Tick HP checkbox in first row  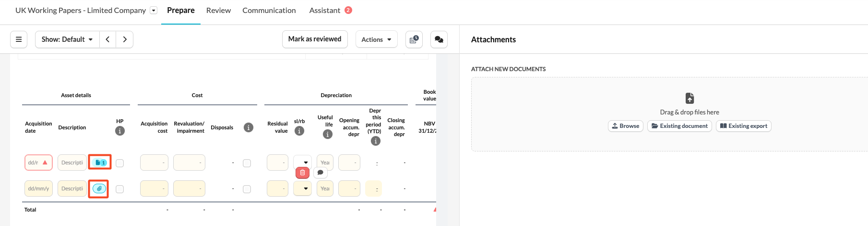[120, 163]
